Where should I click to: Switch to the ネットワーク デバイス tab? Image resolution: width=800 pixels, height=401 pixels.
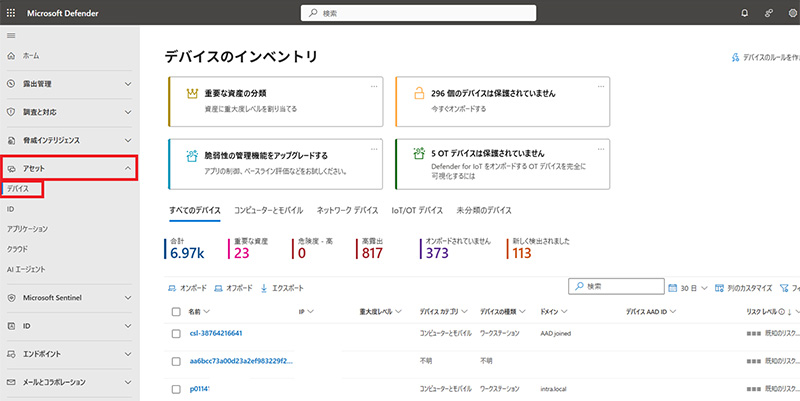[347, 211]
